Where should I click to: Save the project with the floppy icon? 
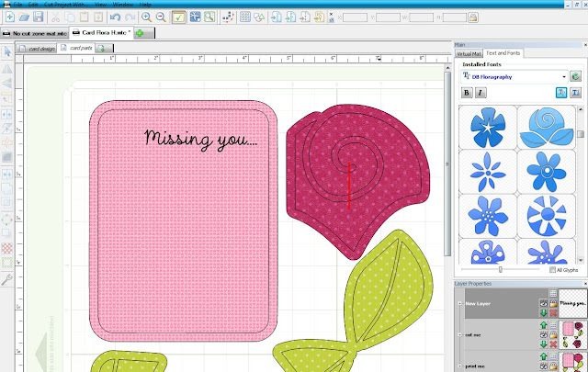(39, 17)
